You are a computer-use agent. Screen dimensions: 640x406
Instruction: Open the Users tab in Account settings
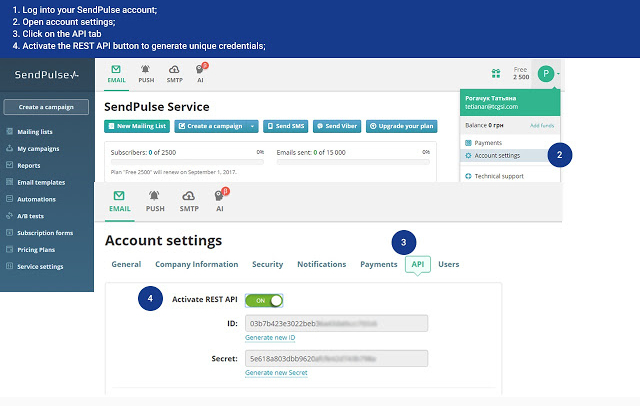pos(449,264)
